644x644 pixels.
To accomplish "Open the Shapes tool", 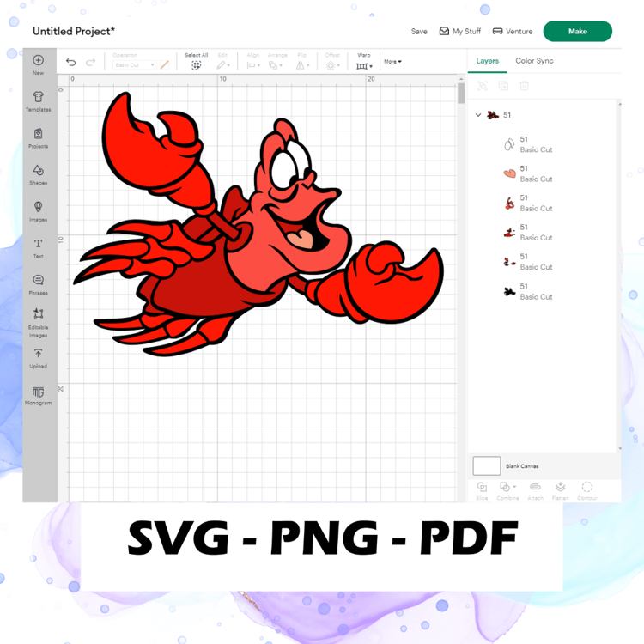I will pos(38,174).
